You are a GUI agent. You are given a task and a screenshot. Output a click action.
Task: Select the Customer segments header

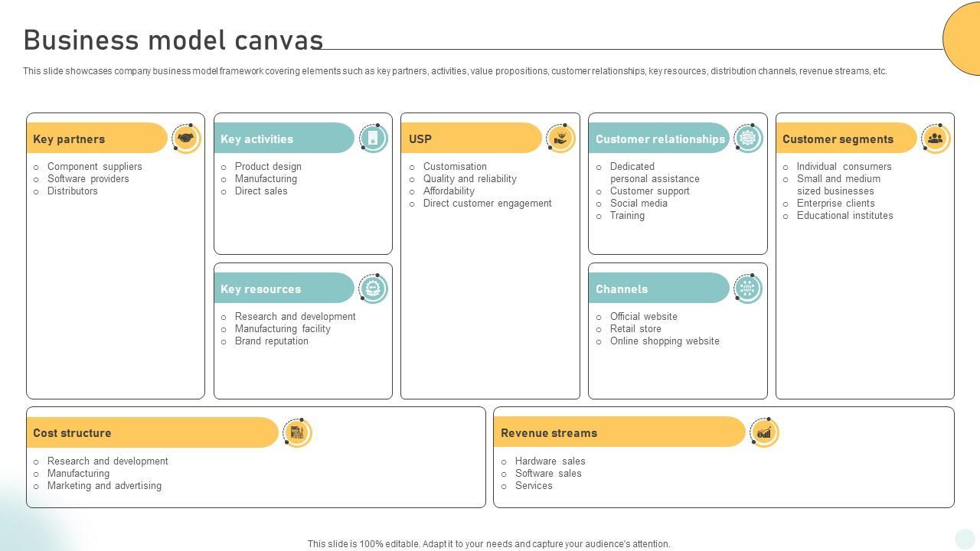(846, 139)
